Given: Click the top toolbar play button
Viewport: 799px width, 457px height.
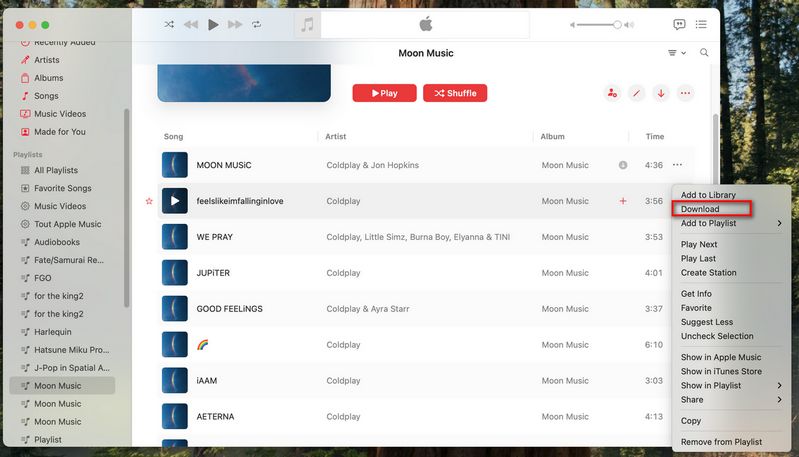Looking at the screenshot, I should pos(213,24).
